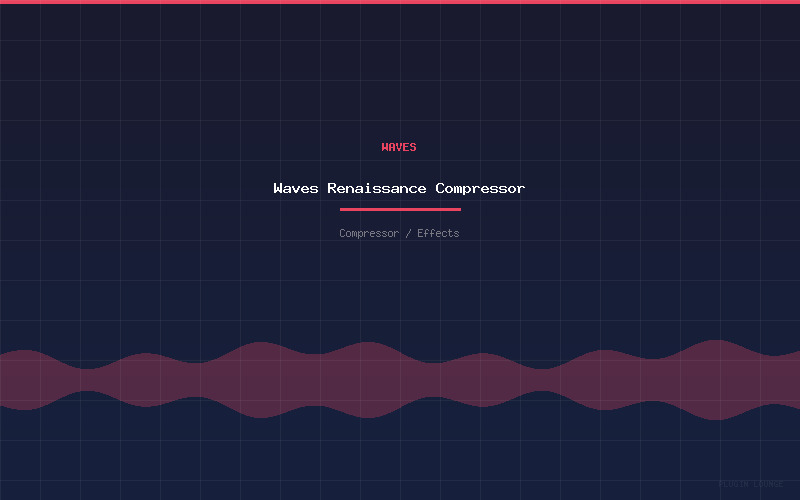Viewport: 800px width, 500px height.
Task: Click the center of the pink waveform
Action: tap(400, 380)
